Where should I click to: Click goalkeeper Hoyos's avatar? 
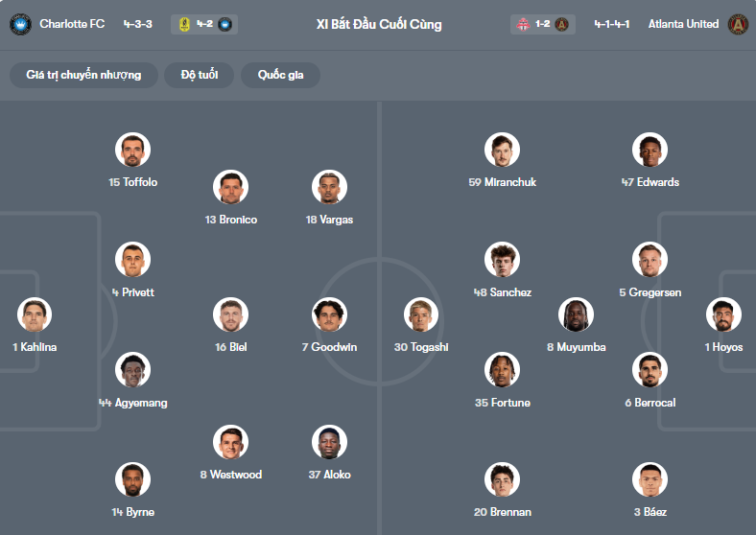[723, 314]
